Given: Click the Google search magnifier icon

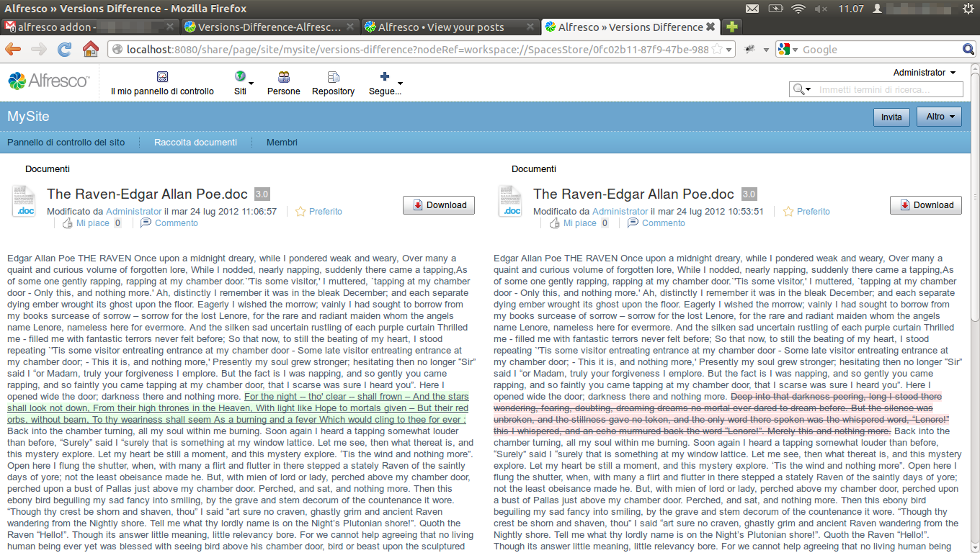Looking at the screenshot, I should click(x=969, y=50).
